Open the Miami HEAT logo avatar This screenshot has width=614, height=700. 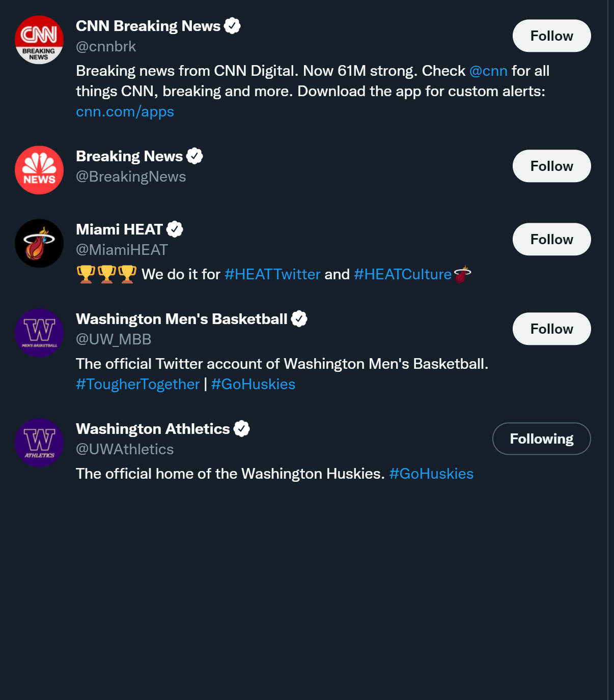tap(39, 243)
